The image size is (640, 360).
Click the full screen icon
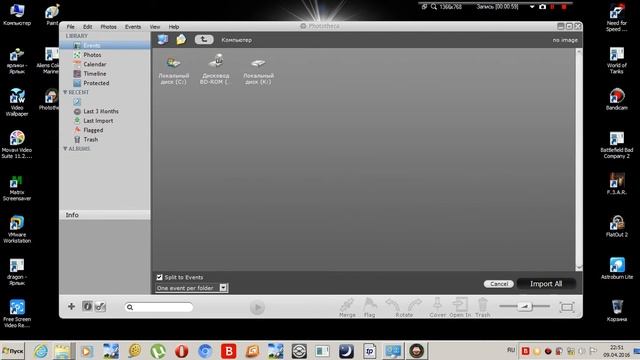click(x=567, y=307)
